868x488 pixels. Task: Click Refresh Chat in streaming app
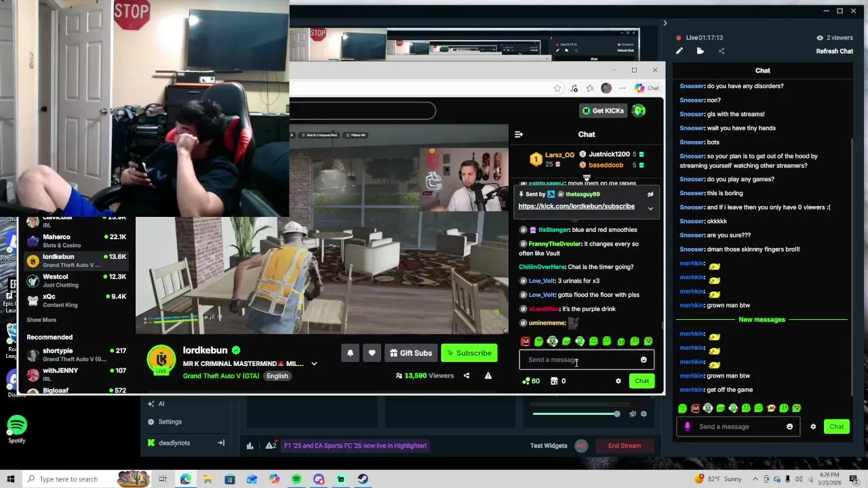tap(834, 52)
